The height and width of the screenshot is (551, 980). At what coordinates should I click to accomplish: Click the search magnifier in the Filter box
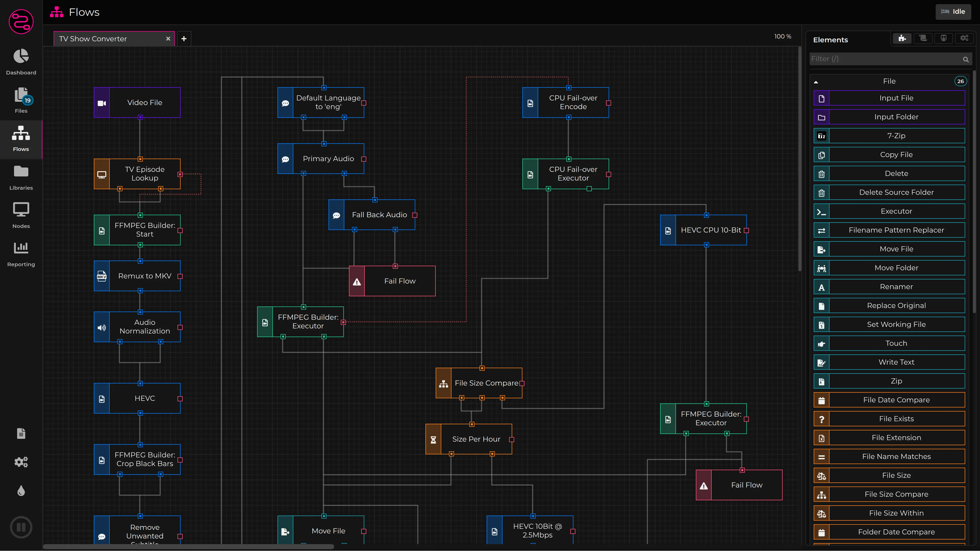tap(965, 59)
